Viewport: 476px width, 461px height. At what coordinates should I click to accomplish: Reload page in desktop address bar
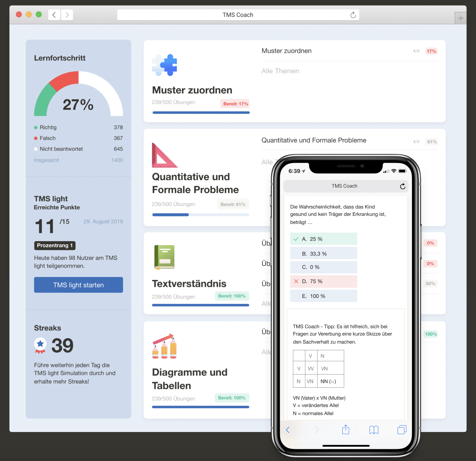[353, 15]
